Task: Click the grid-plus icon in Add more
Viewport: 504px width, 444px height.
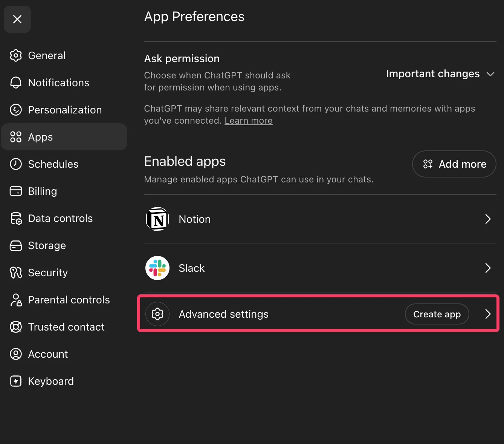Action: click(428, 164)
